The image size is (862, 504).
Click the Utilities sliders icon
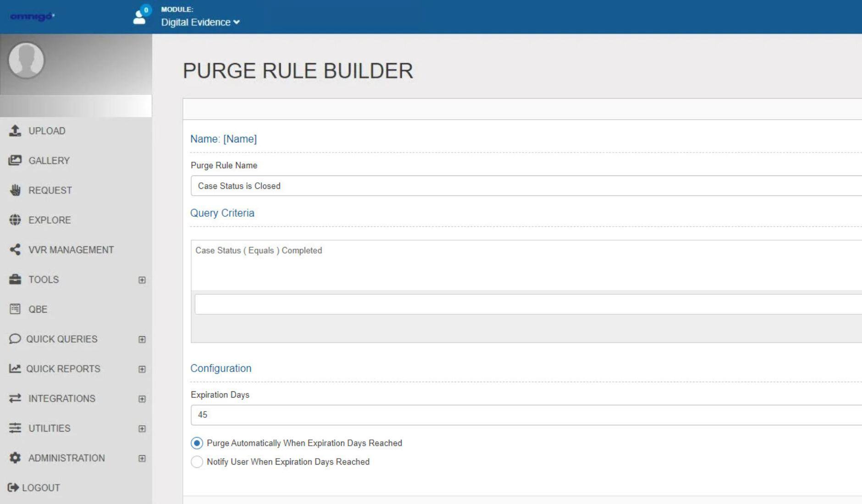pyautogui.click(x=15, y=428)
